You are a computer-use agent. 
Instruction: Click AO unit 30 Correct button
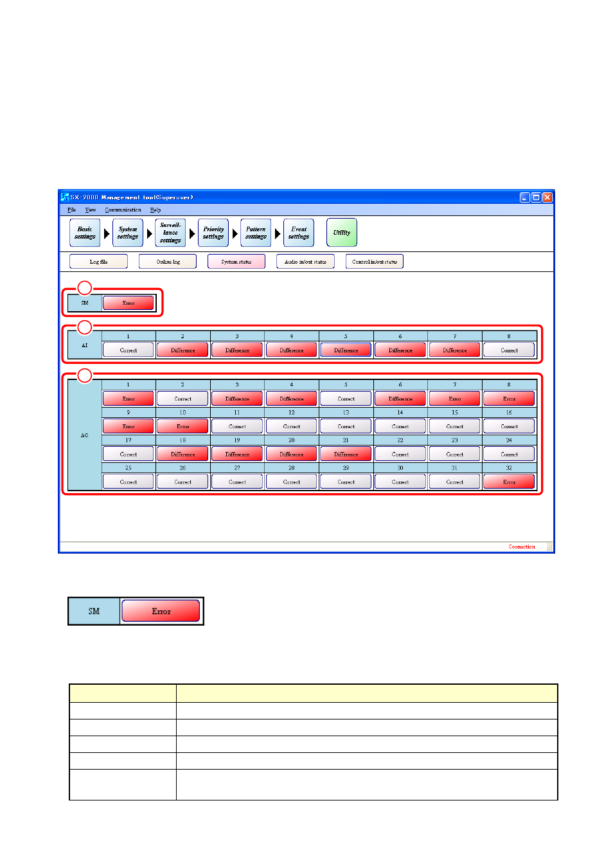click(x=400, y=482)
